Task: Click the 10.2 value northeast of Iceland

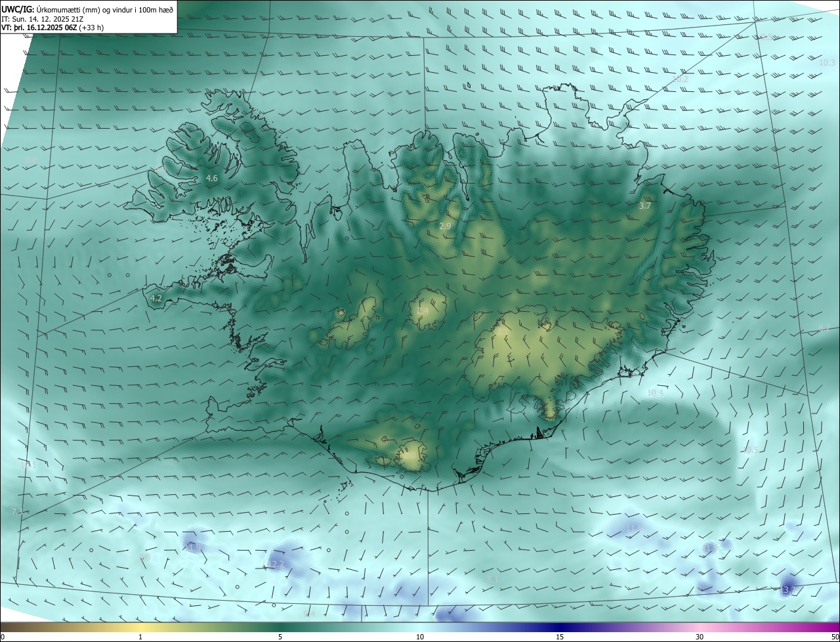Action: coord(680,79)
